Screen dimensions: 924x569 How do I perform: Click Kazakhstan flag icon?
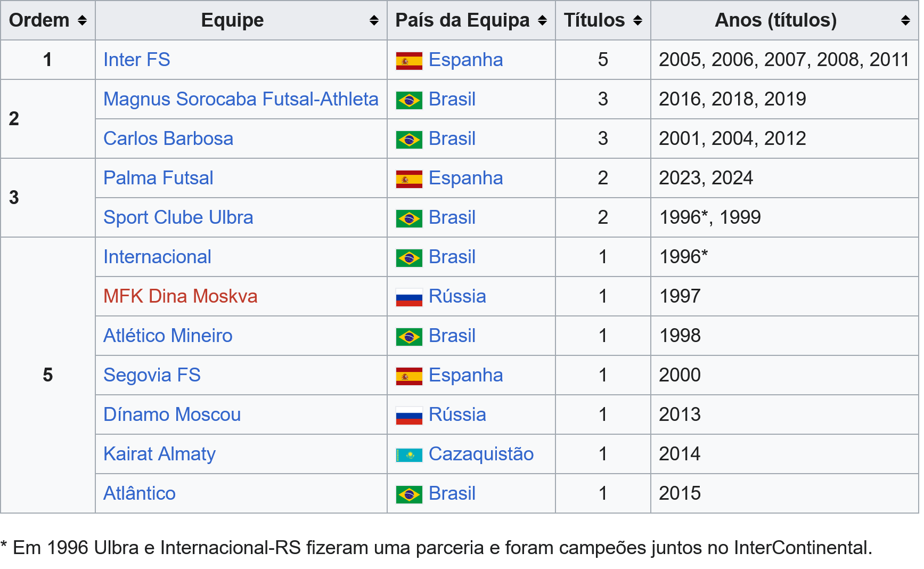click(x=409, y=455)
